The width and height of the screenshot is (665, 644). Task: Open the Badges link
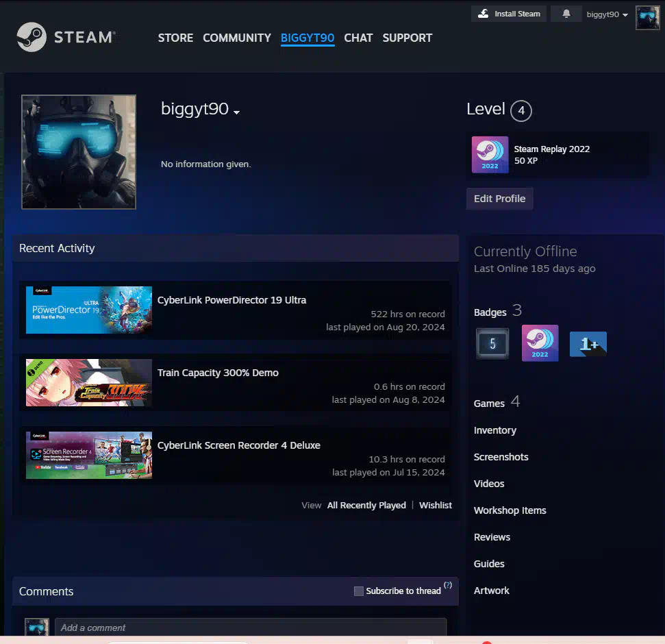click(490, 312)
